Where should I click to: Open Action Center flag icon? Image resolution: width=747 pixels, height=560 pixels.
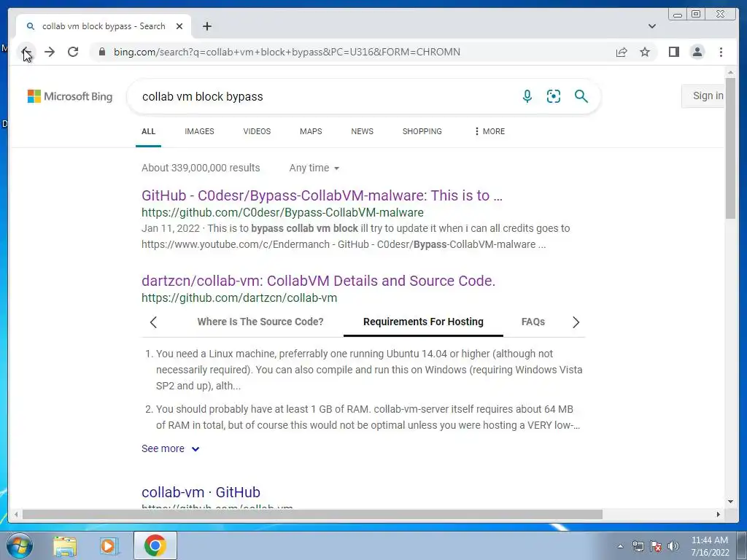pos(656,546)
